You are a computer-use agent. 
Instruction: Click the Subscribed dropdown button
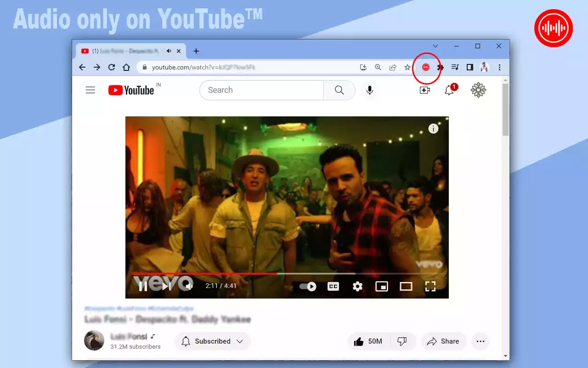point(213,341)
